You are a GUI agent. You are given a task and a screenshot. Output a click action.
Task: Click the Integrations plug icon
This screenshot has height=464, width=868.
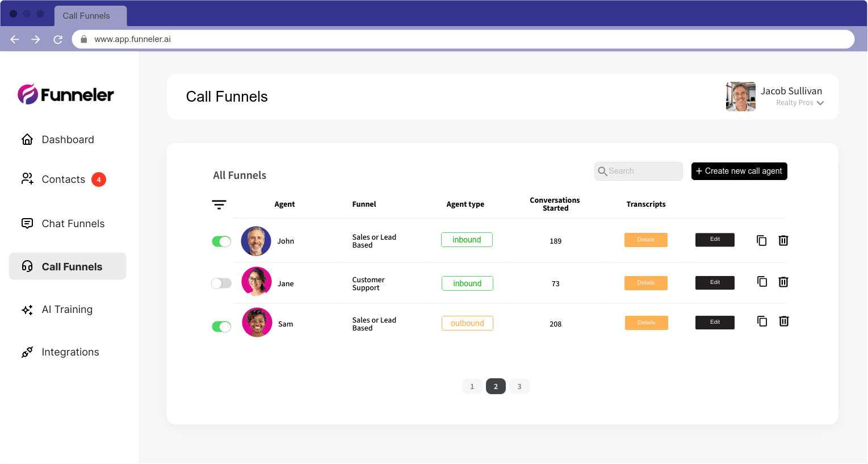point(27,352)
